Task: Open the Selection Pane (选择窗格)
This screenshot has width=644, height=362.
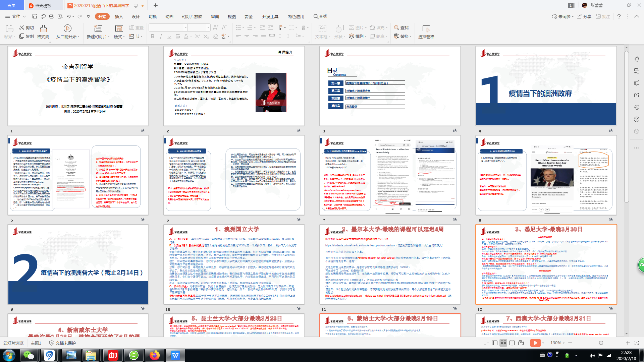Action: (426, 32)
